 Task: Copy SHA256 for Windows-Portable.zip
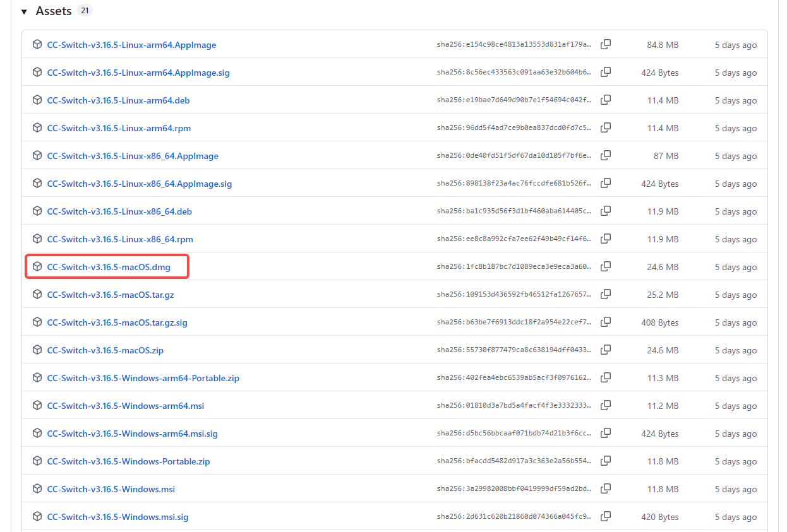606,461
